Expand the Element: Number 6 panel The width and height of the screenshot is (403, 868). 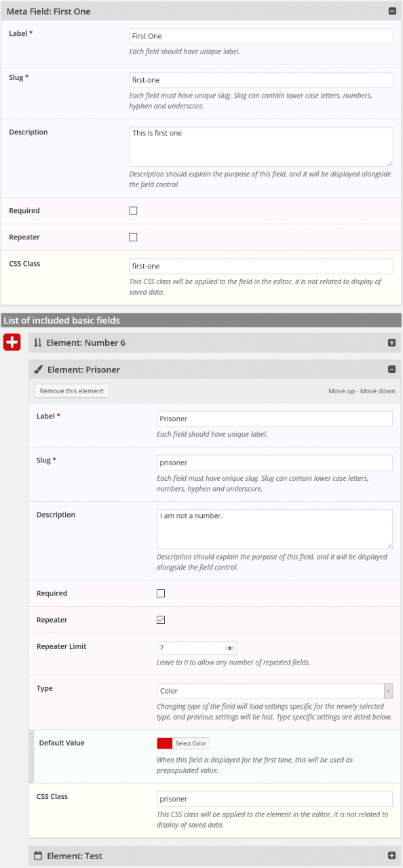(x=391, y=343)
